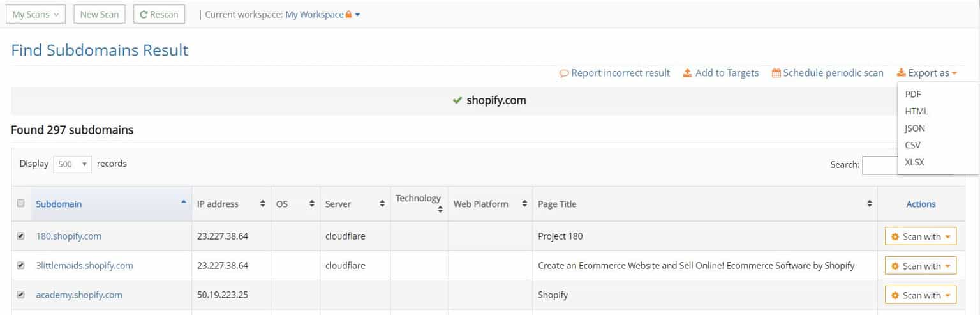This screenshot has width=980, height=315.
Task: Click the Export as download icon
Action: click(901, 73)
